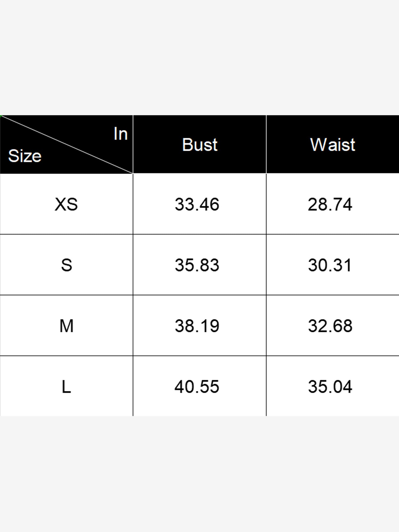Select XS bust value 33.46
Screen dimensions: 399x532
pos(197,204)
